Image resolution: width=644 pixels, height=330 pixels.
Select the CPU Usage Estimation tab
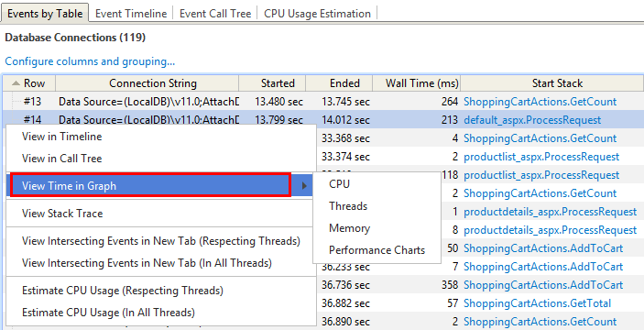pos(317,14)
